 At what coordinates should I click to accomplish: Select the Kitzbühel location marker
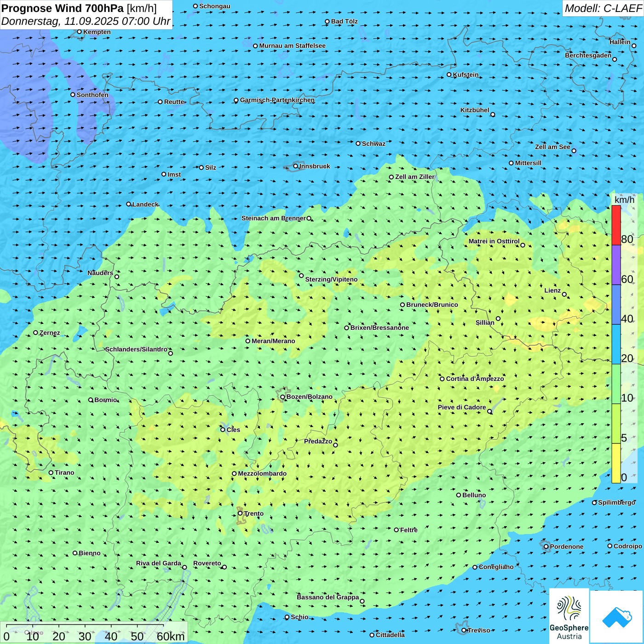pyautogui.click(x=493, y=115)
